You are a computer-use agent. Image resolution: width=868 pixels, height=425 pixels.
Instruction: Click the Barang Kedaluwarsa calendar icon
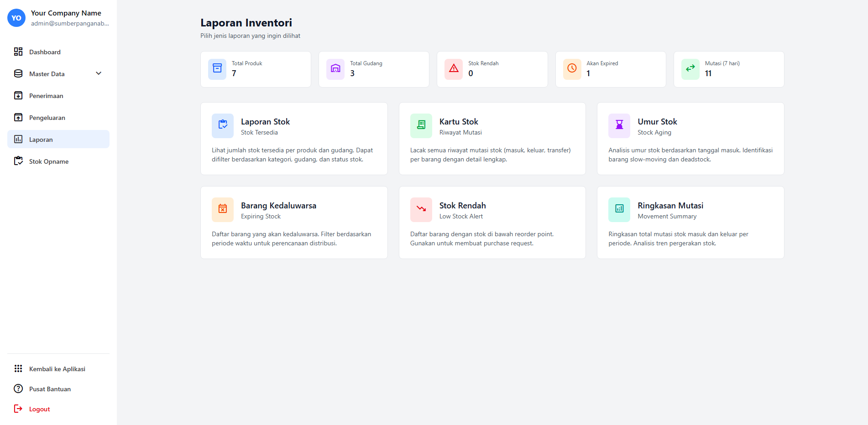[x=223, y=209]
